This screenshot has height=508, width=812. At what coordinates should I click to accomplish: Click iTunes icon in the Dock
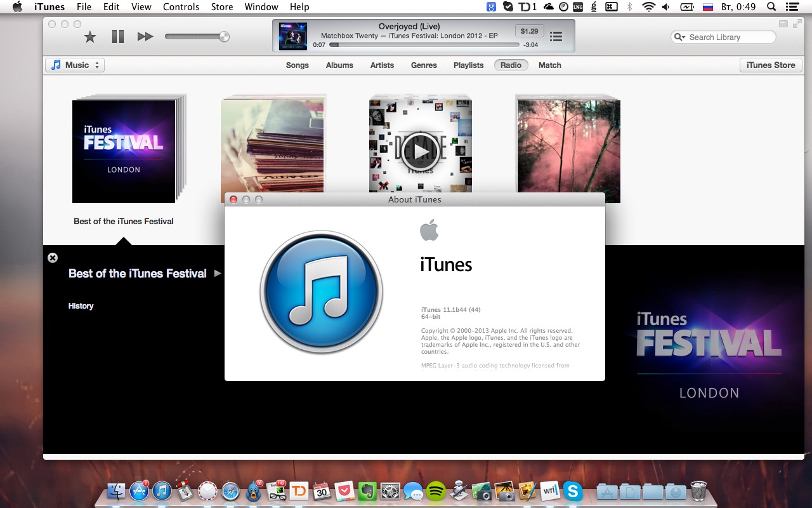coord(162,491)
